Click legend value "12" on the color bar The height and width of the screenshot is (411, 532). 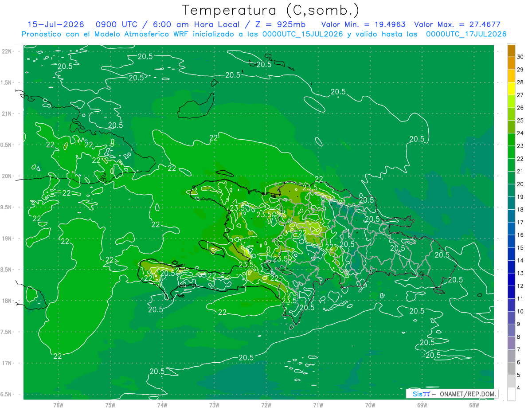click(x=520, y=286)
